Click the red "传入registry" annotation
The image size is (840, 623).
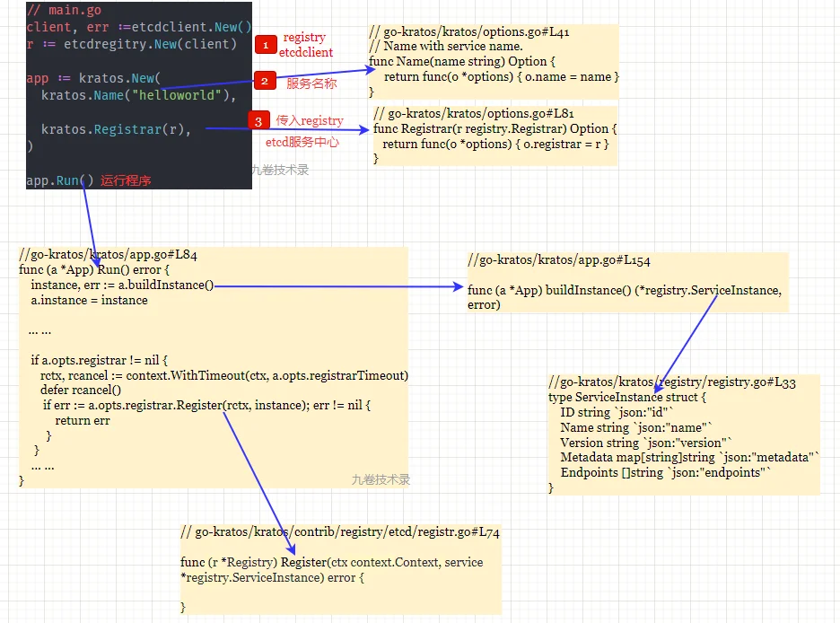(310, 120)
